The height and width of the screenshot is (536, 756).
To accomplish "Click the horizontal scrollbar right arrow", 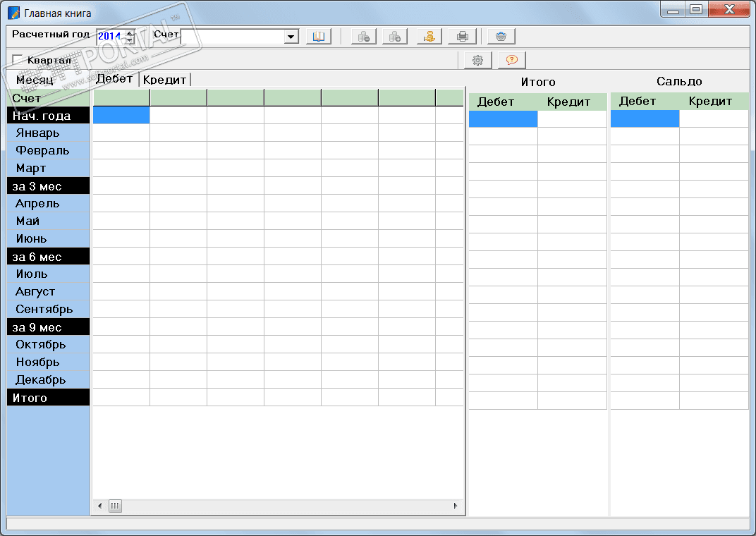I will click(x=456, y=506).
